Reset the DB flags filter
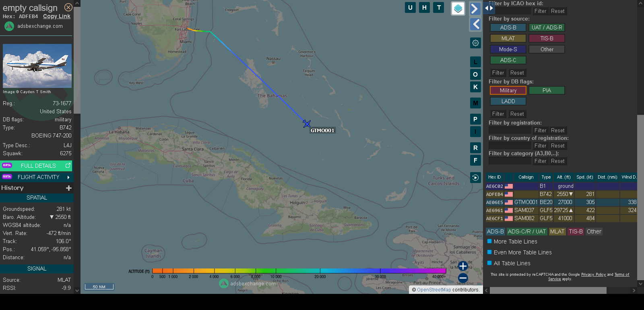644x310 pixels. coord(517,114)
